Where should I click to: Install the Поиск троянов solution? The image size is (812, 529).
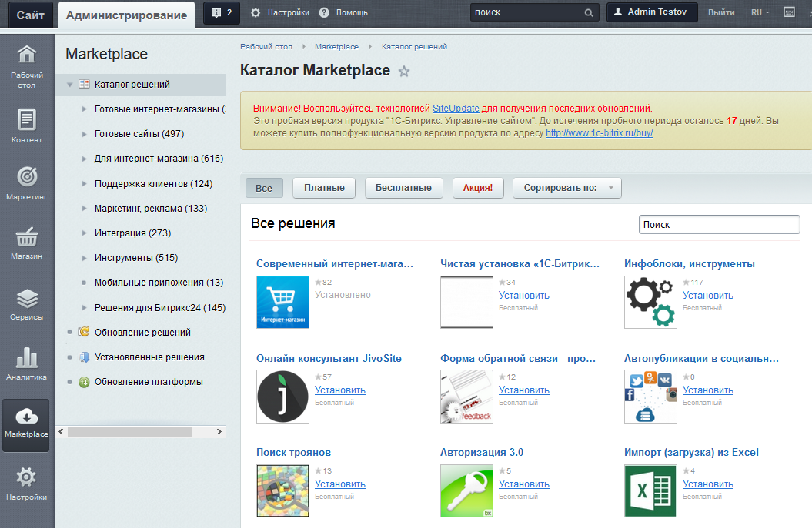click(x=340, y=484)
